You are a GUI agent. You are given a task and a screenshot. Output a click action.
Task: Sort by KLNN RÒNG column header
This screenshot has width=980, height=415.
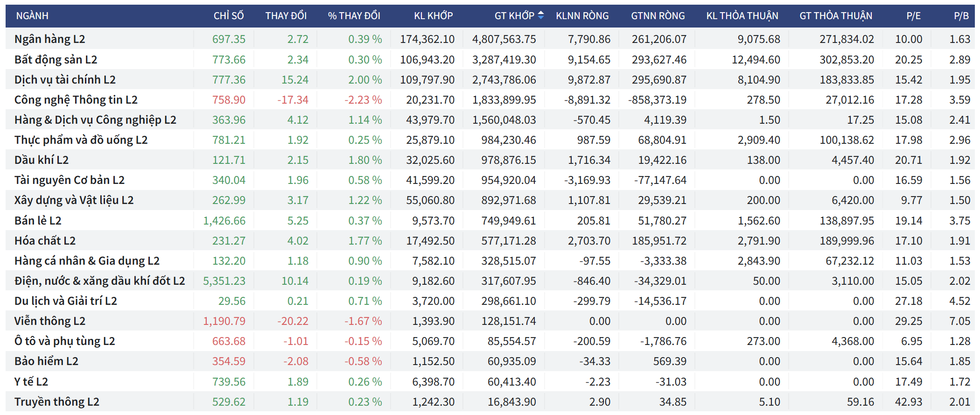point(582,16)
